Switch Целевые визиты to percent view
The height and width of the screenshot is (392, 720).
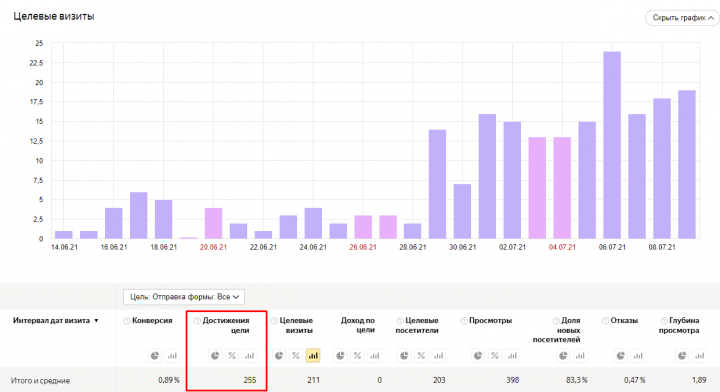pos(296,356)
